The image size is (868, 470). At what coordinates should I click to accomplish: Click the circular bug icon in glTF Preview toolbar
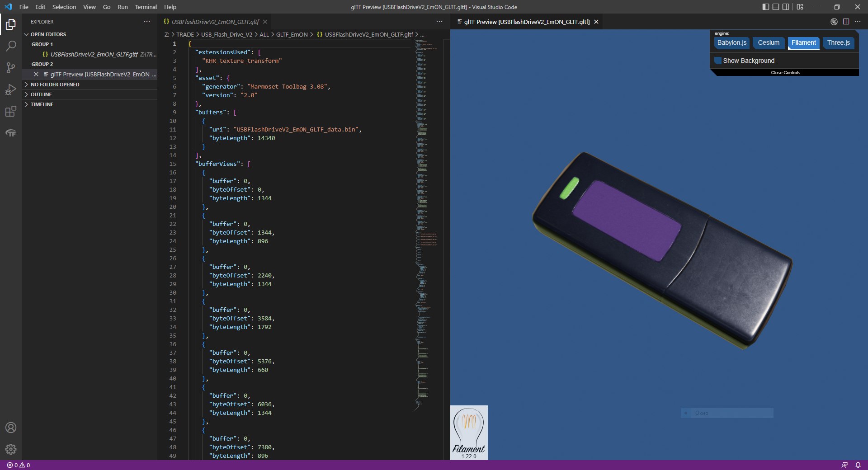(834, 22)
